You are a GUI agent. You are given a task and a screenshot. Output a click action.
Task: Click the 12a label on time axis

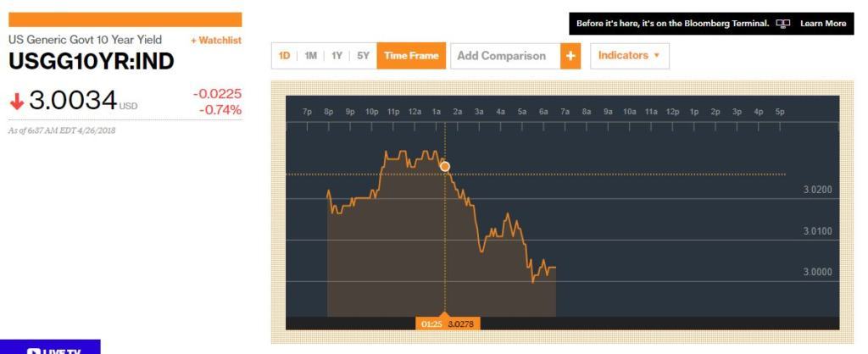pos(415,112)
